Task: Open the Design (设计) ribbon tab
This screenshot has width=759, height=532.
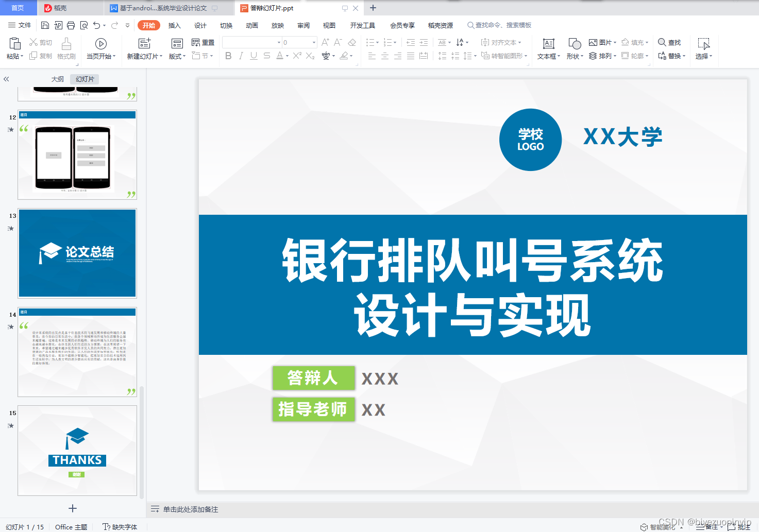Action: [200, 25]
